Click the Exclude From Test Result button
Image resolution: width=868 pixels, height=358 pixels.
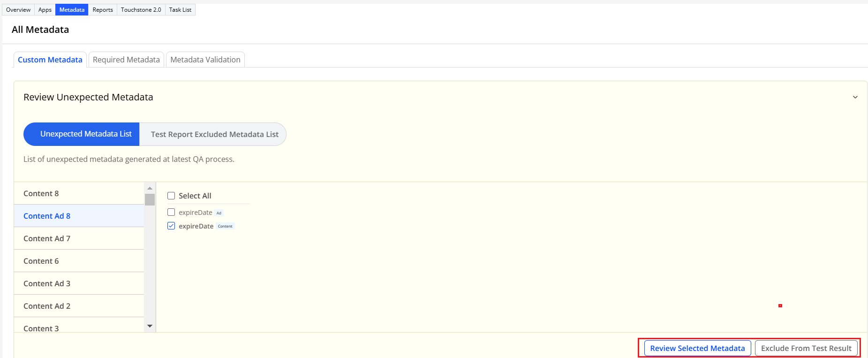point(806,348)
